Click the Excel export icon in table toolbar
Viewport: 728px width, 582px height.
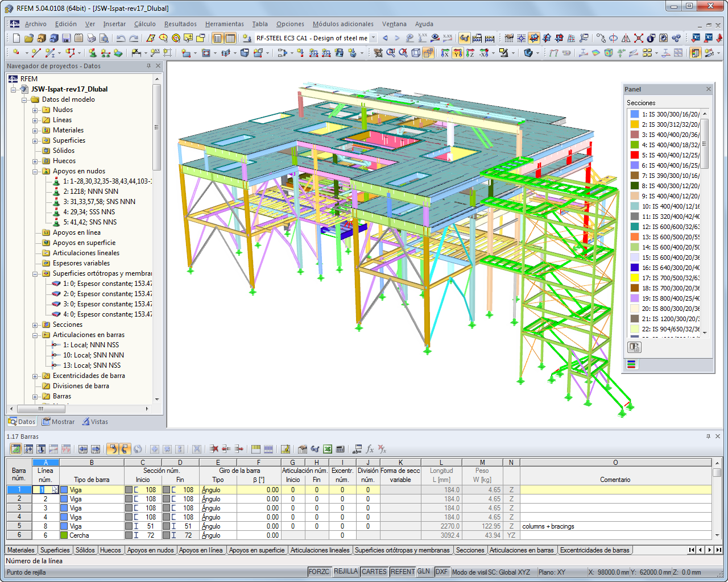(x=328, y=449)
